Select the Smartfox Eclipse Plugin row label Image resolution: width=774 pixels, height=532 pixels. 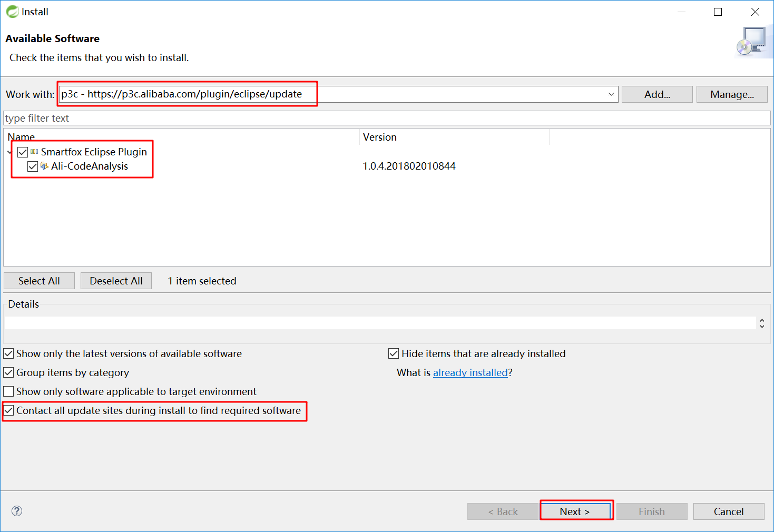pyautogui.click(x=94, y=152)
